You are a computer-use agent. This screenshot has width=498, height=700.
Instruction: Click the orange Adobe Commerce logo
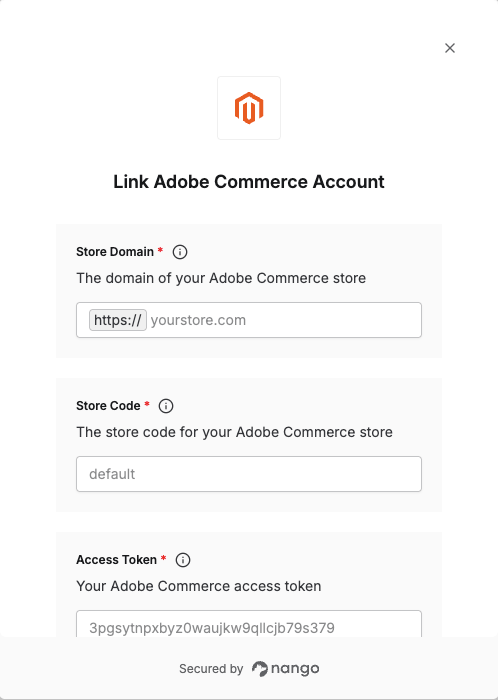point(249,108)
